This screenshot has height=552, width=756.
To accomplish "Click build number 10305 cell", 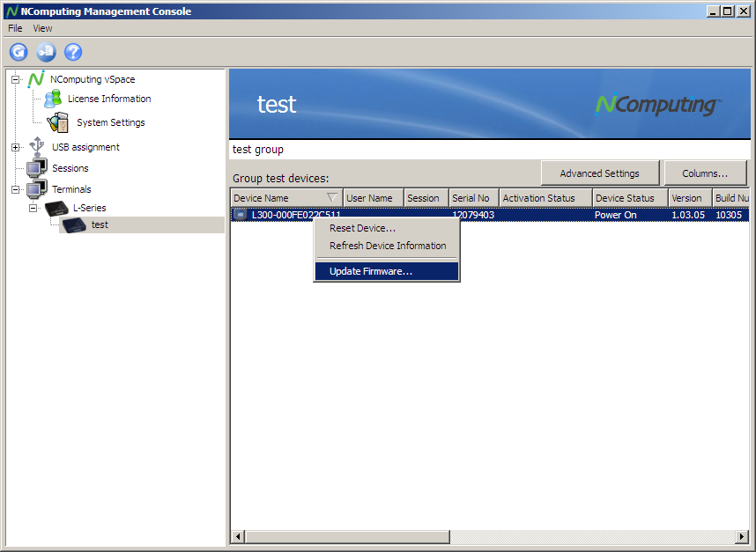I will pyautogui.click(x=729, y=215).
